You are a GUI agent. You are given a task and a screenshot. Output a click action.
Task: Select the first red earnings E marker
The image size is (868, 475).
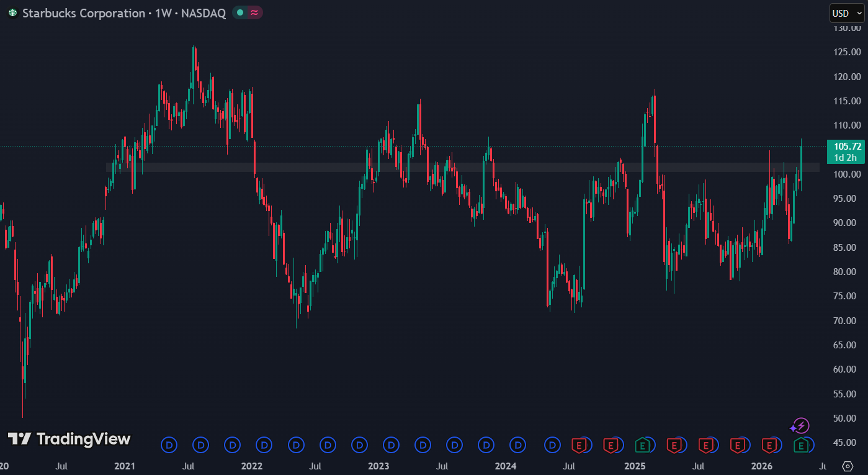579,445
